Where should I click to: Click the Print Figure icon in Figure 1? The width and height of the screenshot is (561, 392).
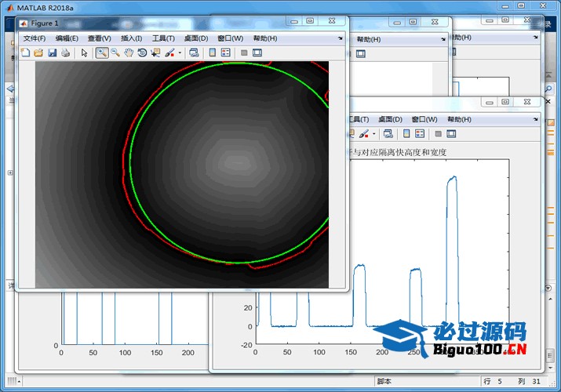[x=65, y=53]
